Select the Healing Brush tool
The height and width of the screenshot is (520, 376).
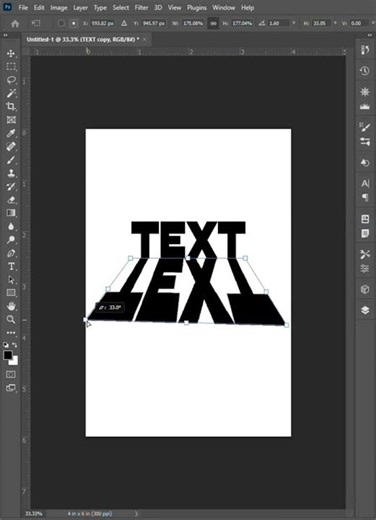tap(11, 147)
